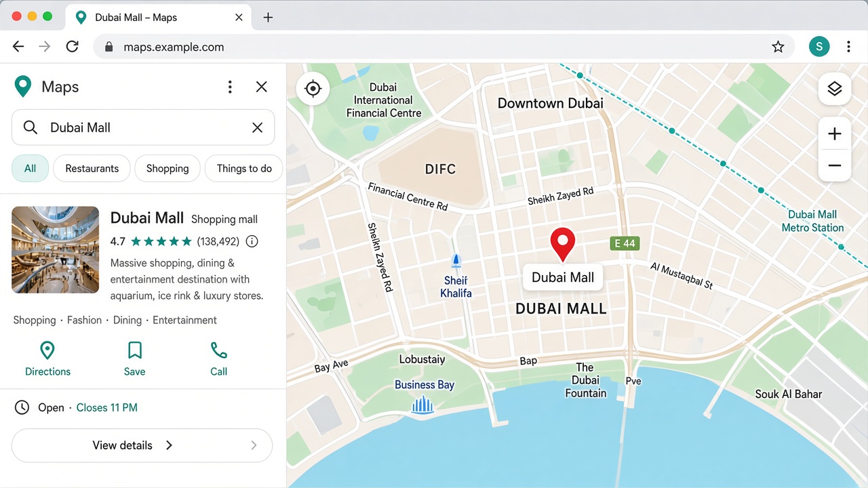Click the Dubai Mall search field
The width and height of the screenshot is (868, 488).
(143, 127)
